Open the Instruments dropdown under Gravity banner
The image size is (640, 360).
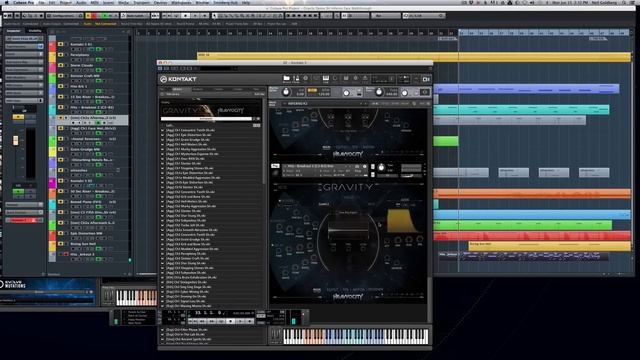coord(206,119)
